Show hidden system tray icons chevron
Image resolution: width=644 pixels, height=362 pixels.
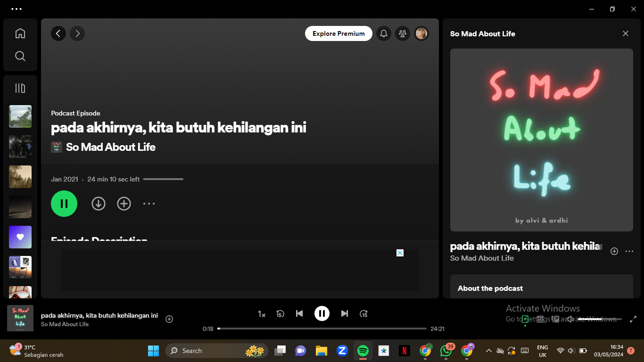click(x=489, y=351)
